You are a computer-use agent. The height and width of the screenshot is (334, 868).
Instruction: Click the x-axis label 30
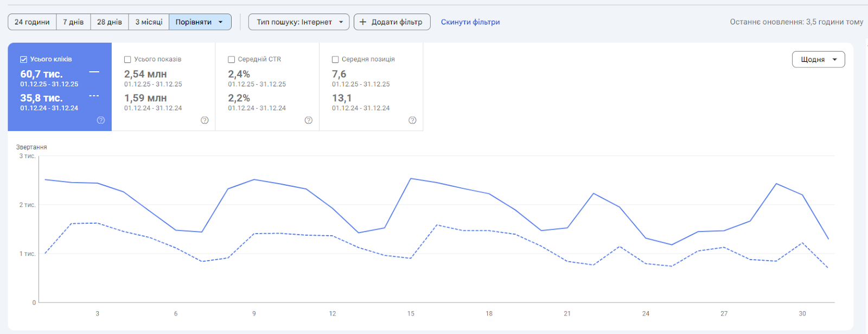(802, 313)
